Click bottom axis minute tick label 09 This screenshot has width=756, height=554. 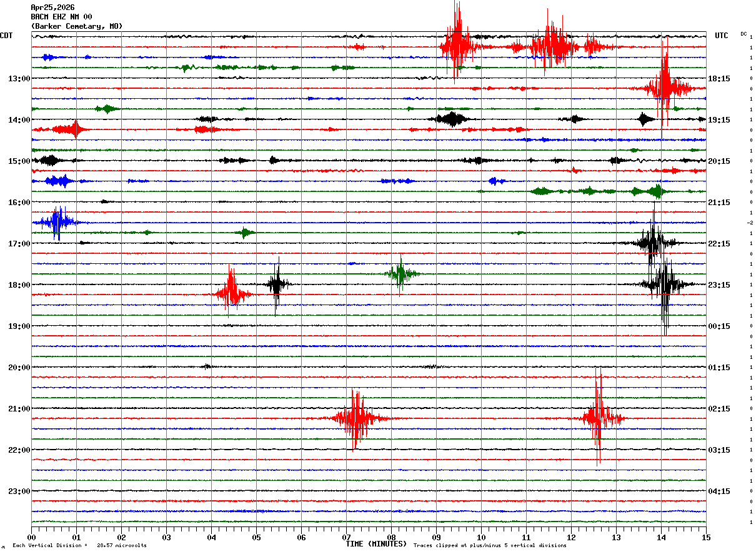(x=437, y=537)
